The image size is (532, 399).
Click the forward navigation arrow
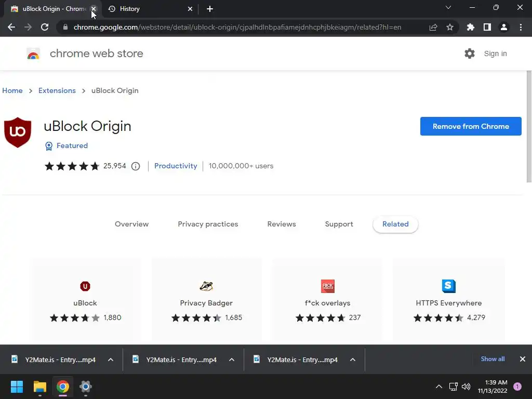(x=28, y=27)
